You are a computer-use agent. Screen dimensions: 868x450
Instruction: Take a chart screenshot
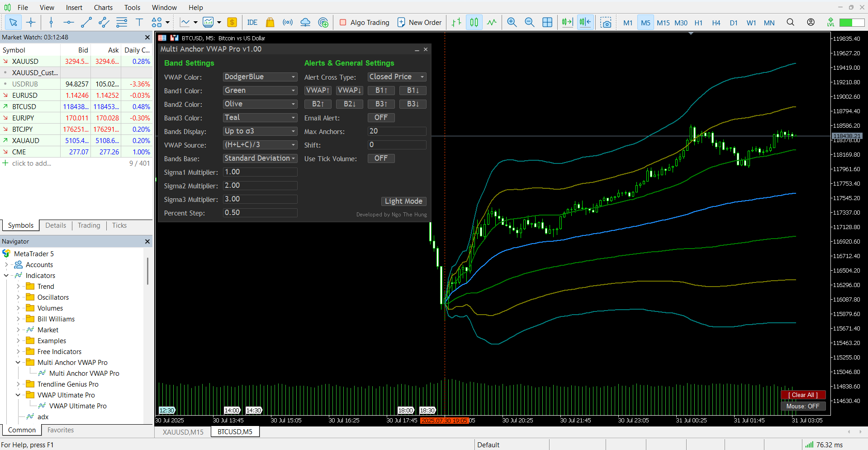606,22
